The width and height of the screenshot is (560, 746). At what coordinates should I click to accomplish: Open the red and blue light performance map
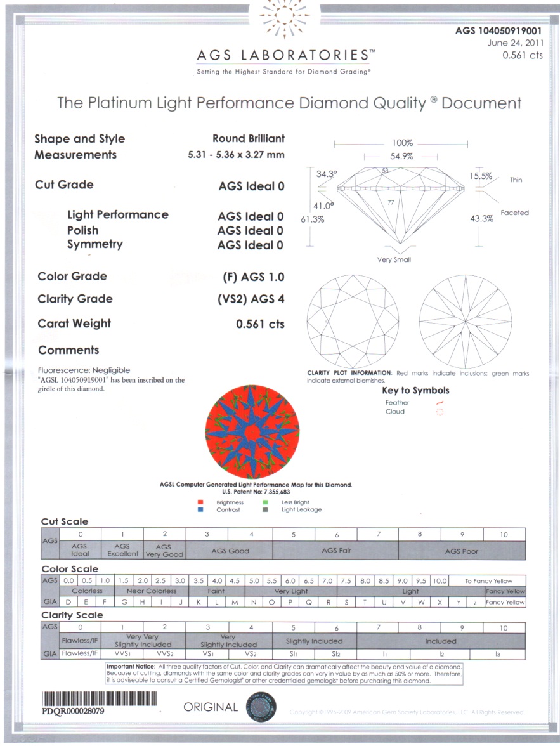[252, 431]
